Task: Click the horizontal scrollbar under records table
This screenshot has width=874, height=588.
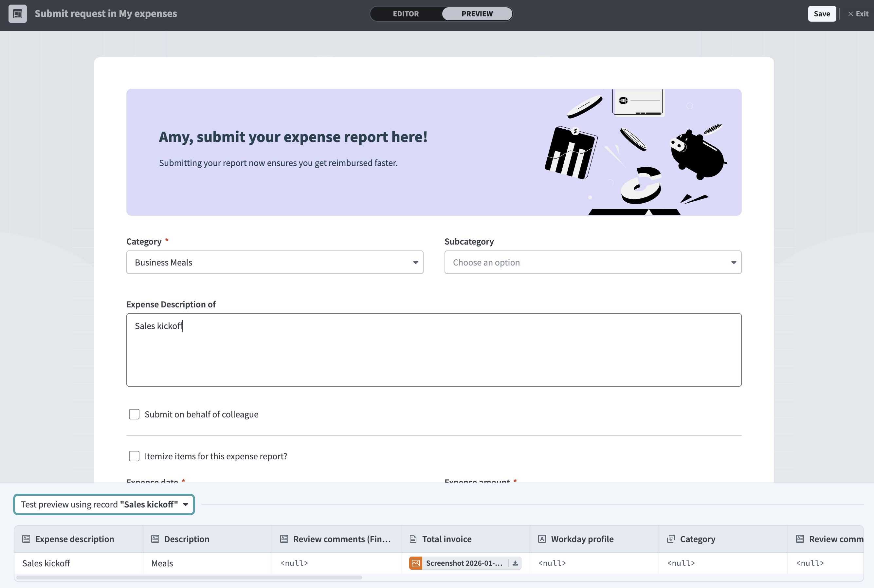Action: 189,578
